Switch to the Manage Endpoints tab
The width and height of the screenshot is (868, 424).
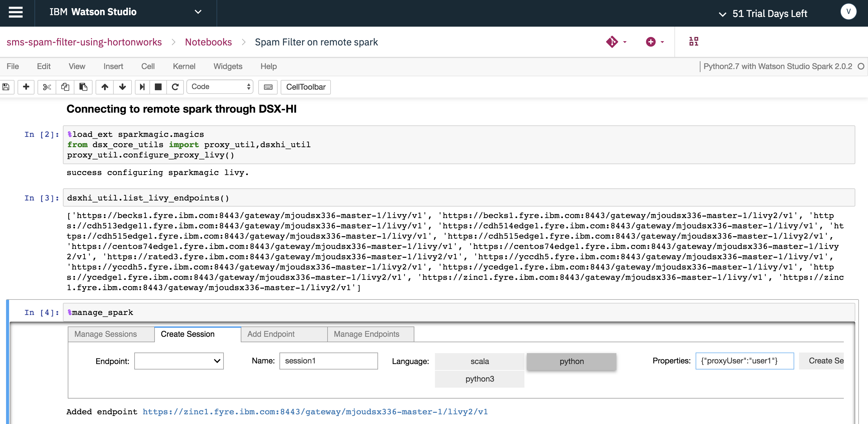366,334
